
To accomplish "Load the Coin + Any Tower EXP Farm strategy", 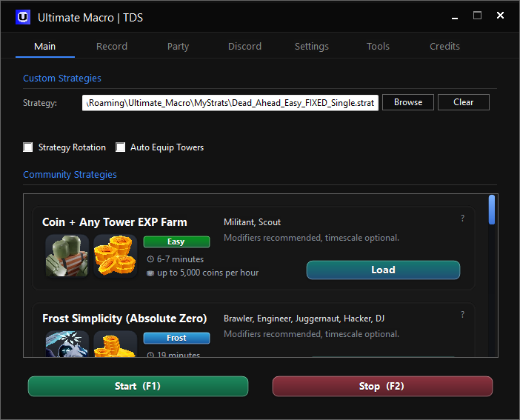I will point(383,270).
